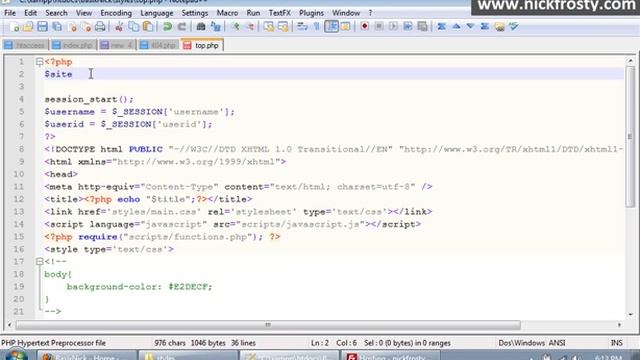Click the blue down triangle toolbar icon
This screenshot has width=640, height=360.
[470, 27]
